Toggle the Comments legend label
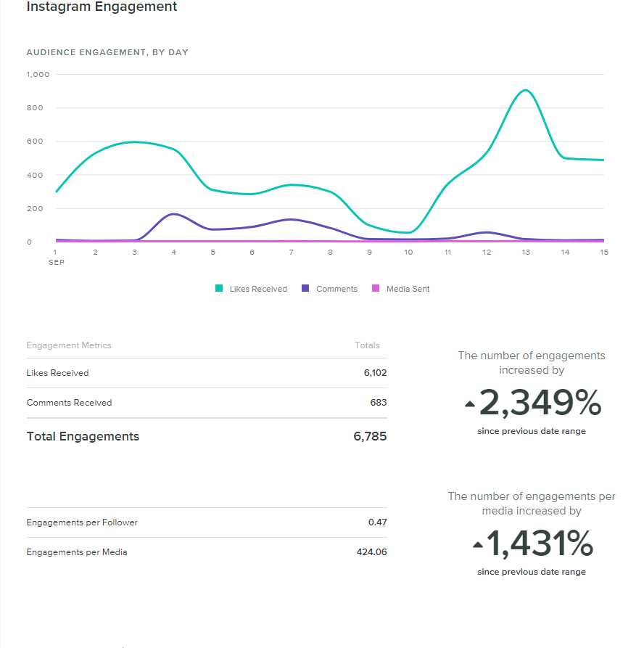 click(x=337, y=289)
